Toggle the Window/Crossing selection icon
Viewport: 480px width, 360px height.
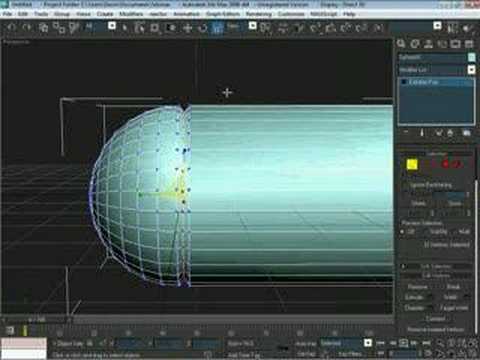point(171,28)
